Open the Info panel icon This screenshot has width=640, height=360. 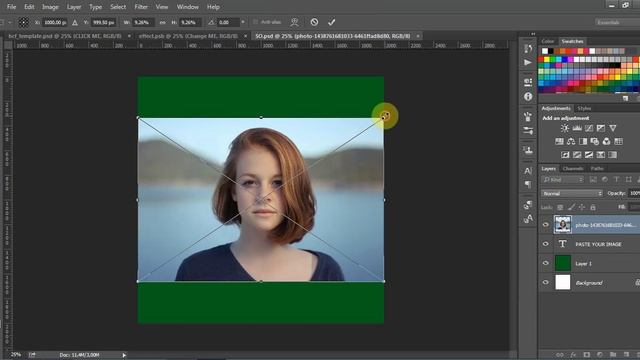pos(528,96)
